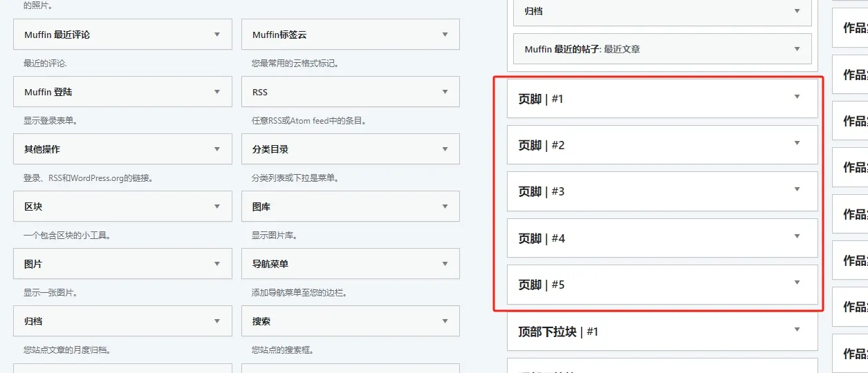
Task: Click the text 登录、RSS和WordPress.org的链接。
Action: 89,178
